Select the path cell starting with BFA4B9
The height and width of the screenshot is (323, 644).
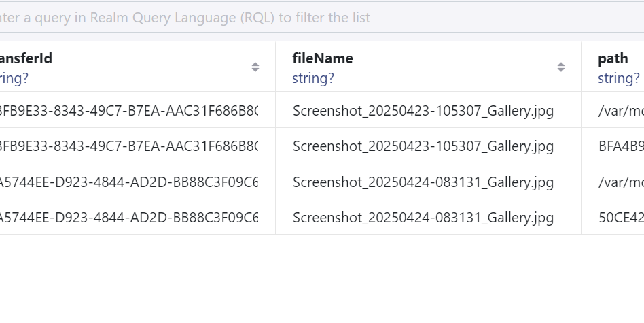click(621, 146)
